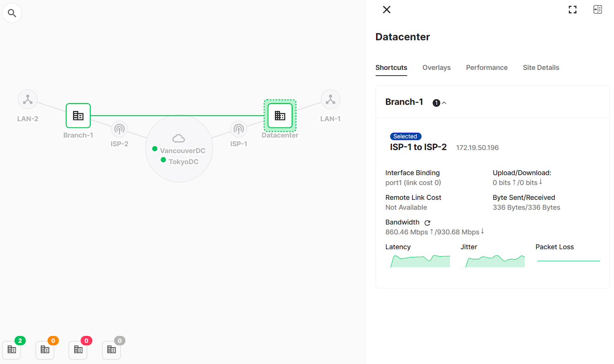View the Site Details tab
614x364 pixels.
541,68
